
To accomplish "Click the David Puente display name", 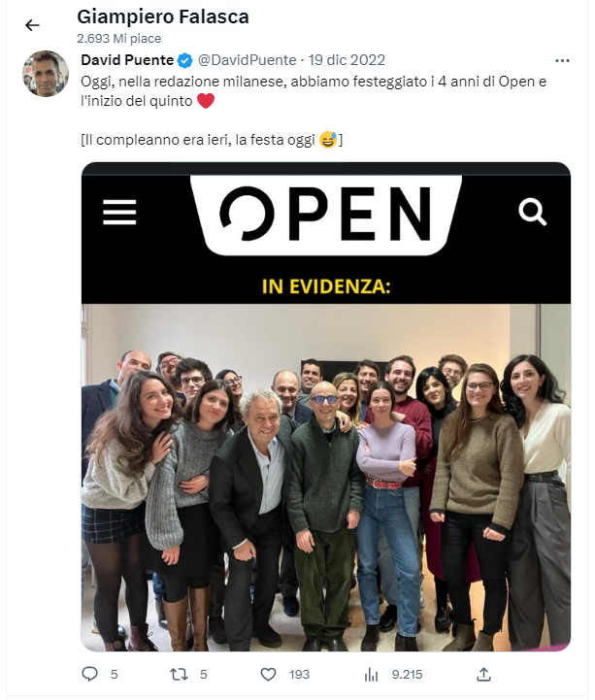I will [x=127, y=60].
